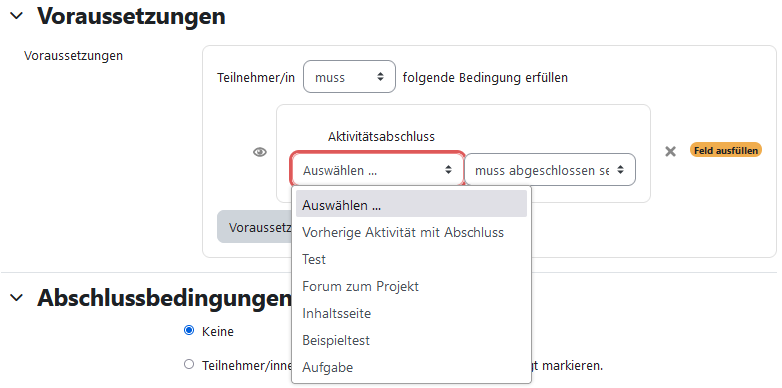Click the 'Voraussetzung' add button
Image resolution: width=782 pixels, height=388 pixels.
click(254, 227)
